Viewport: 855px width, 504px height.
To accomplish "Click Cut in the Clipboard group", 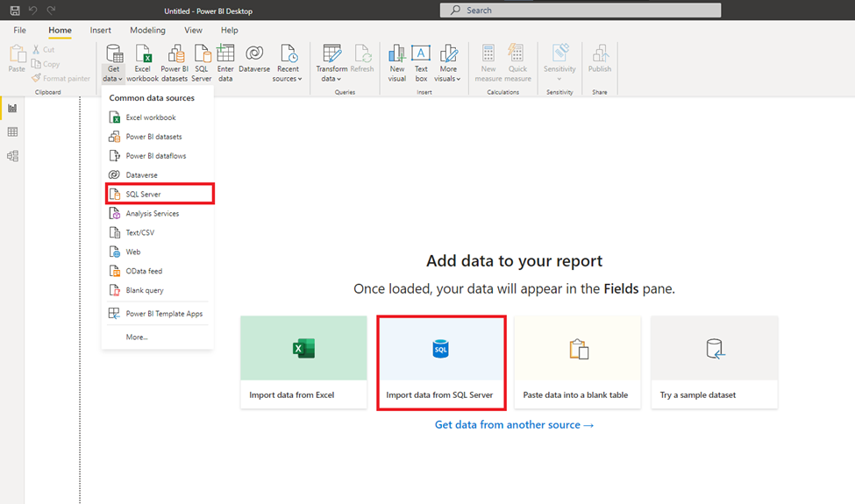I will (43, 50).
